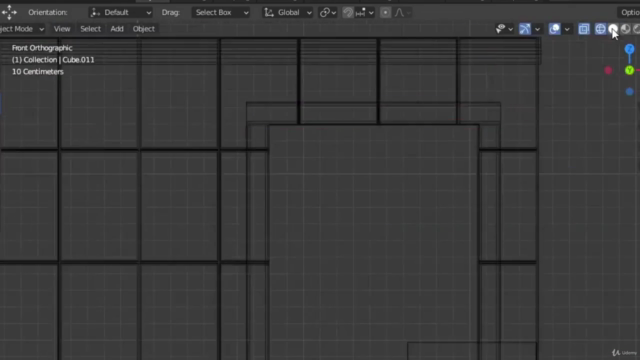Open the Object Mode dropdown
This screenshot has width=640, height=360.
(x=22, y=29)
